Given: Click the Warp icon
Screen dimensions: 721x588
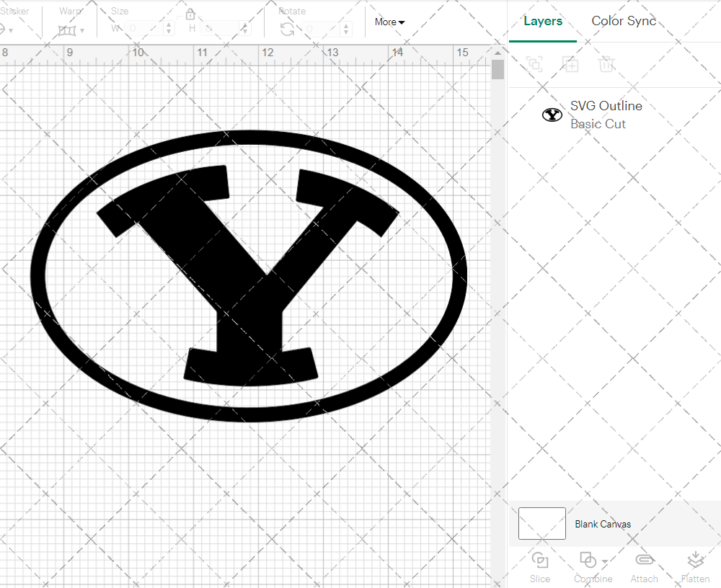Looking at the screenshot, I should (67, 29).
